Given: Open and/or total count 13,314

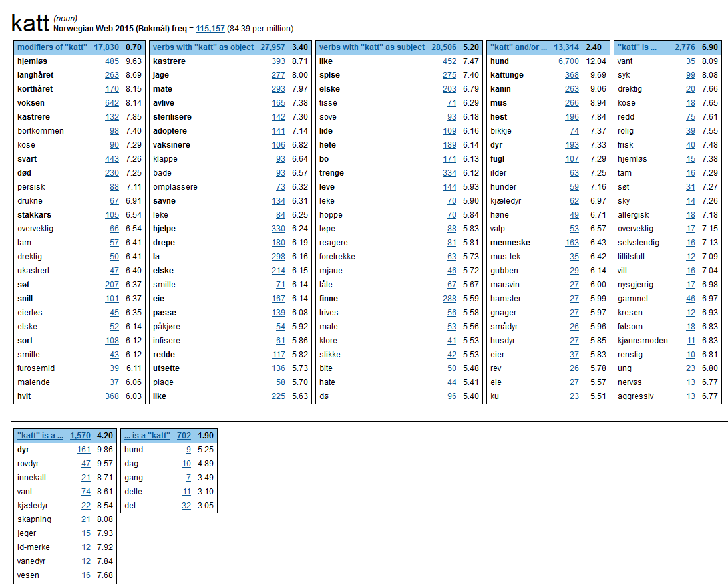Looking at the screenshot, I should (x=566, y=47).
